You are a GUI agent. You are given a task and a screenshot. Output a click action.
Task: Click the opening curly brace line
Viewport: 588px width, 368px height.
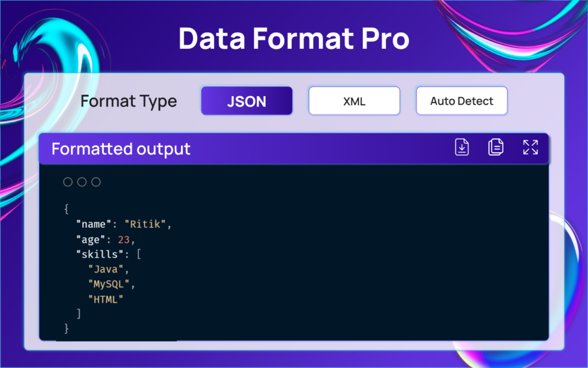(67, 209)
